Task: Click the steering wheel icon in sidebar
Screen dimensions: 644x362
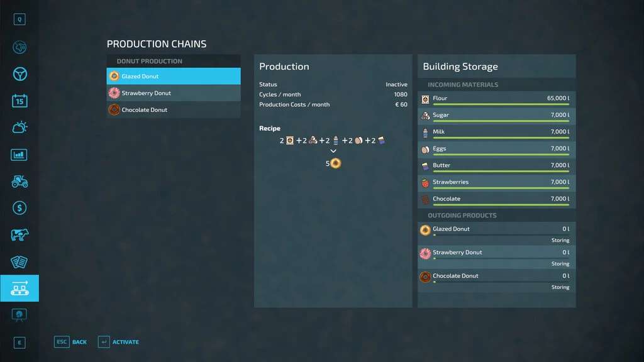Action: pos(19,74)
